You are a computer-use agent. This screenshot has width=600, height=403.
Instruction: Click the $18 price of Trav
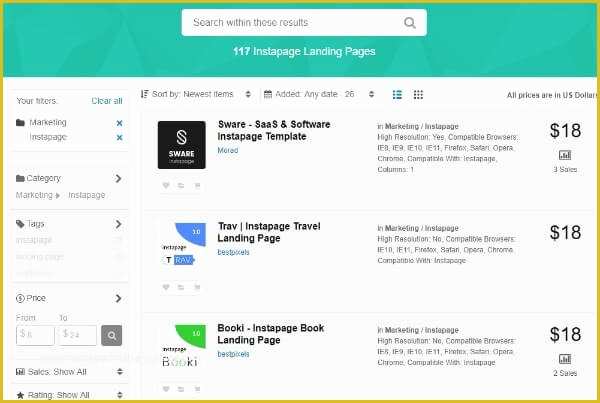(565, 233)
